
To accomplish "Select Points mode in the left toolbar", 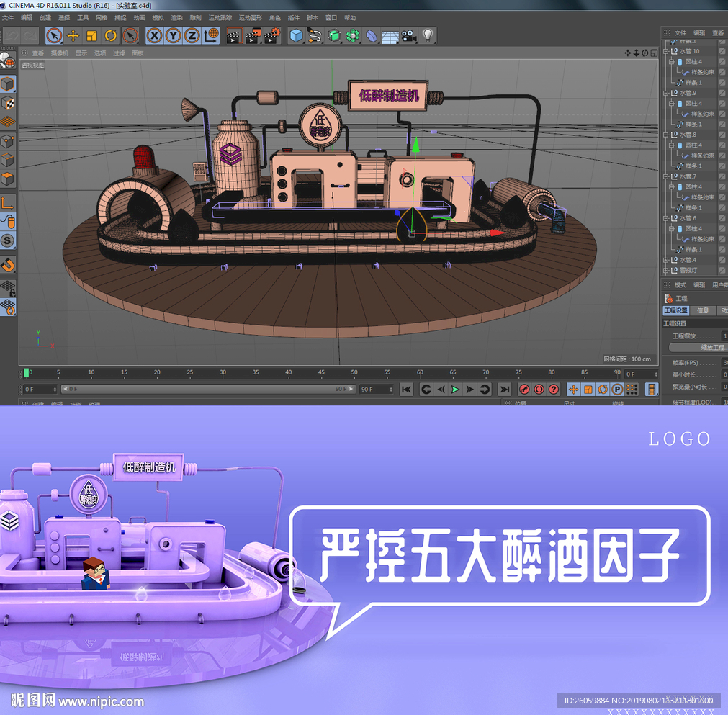I will pyautogui.click(x=8, y=141).
